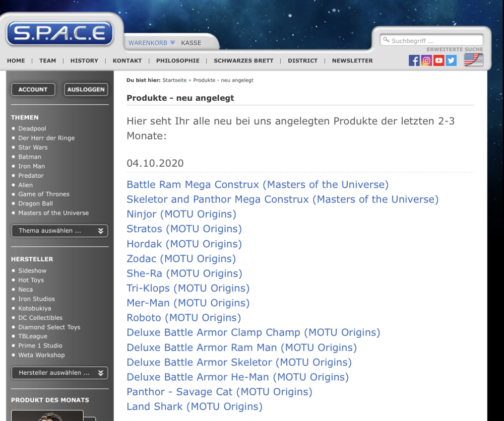Open Iron Studios manufacturer
The width and height of the screenshot is (504, 421).
[x=36, y=299]
